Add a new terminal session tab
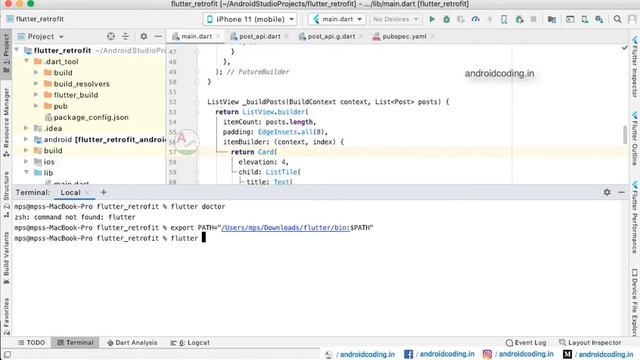 tap(103, 192)
